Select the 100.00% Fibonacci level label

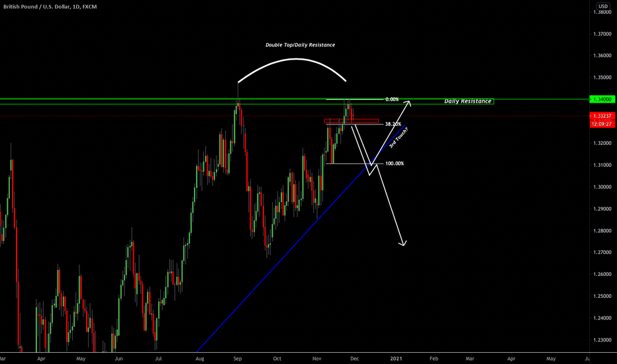click(395, 163)
